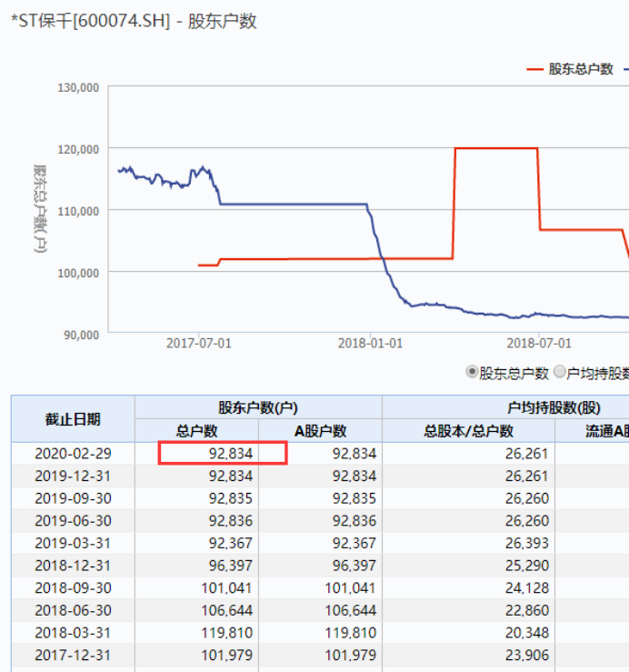
Task: Select the 2019-12-31 date row
Action: 320,476
